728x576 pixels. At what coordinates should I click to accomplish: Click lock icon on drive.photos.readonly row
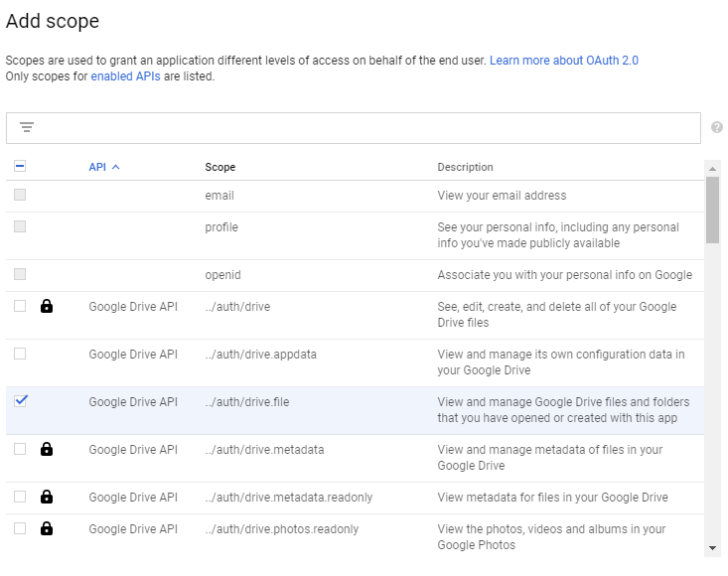(47, 529)
